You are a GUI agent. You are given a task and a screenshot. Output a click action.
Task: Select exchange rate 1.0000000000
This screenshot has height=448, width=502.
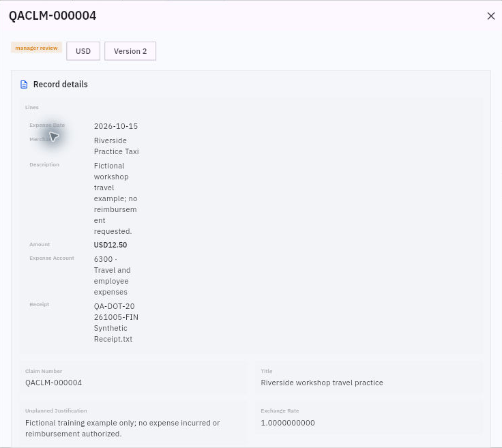coord(288,423)
